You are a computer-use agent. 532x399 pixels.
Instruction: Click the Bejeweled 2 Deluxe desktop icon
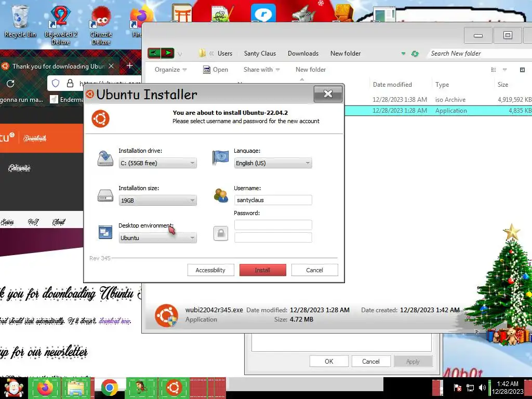[x=60, y=25]
